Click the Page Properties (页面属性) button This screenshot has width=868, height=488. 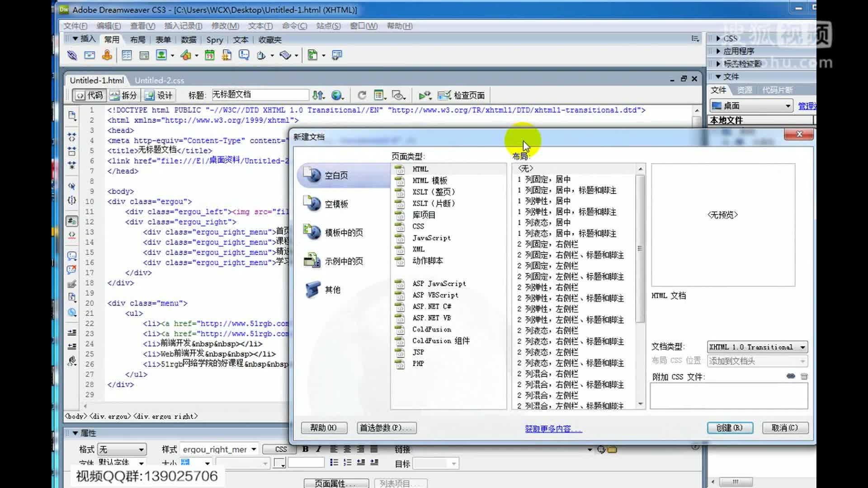[x=336, y=483]
